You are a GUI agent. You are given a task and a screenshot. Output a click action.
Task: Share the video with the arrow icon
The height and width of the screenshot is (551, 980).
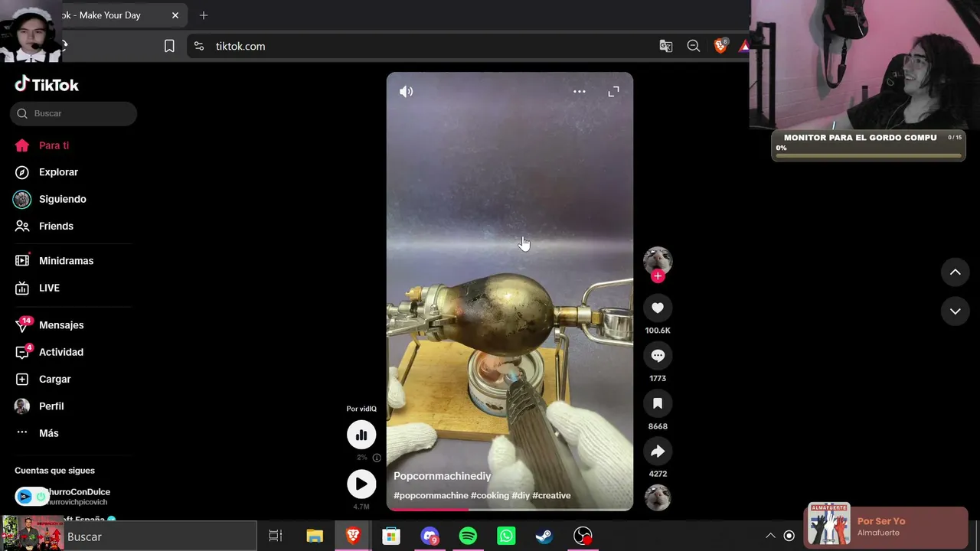(658, 452)
